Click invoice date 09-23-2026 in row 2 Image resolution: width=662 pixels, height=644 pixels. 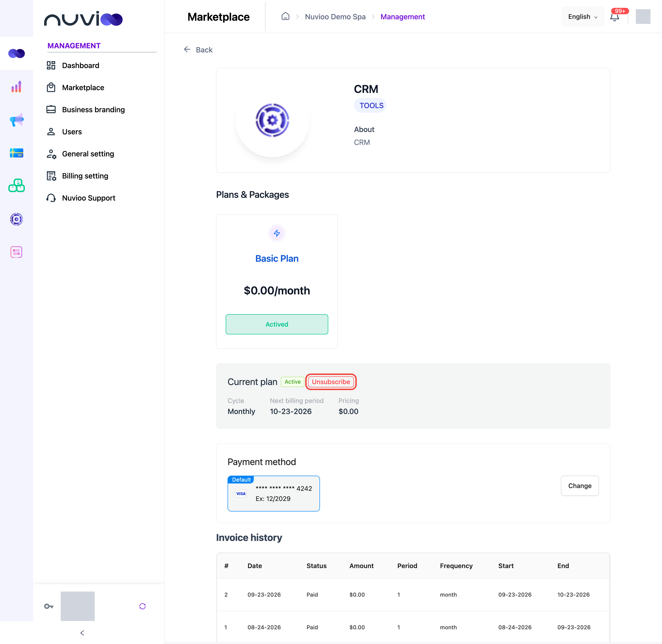[264, 595]
